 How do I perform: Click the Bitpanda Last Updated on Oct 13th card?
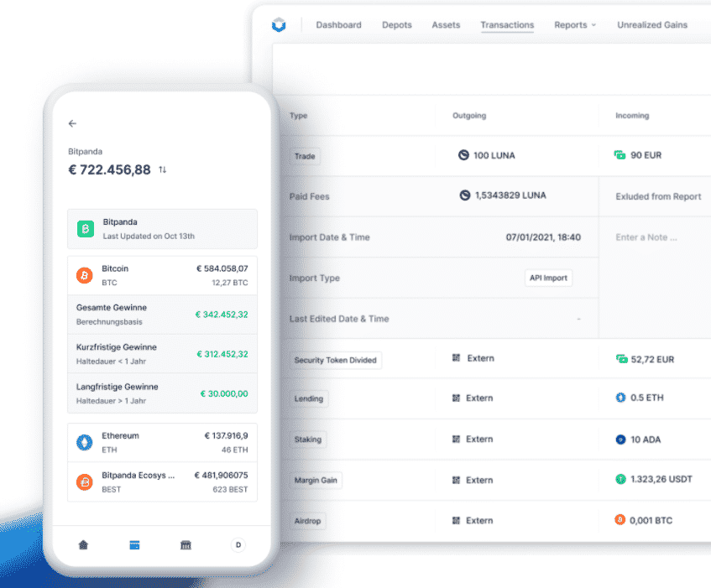[x=162, y=229]
